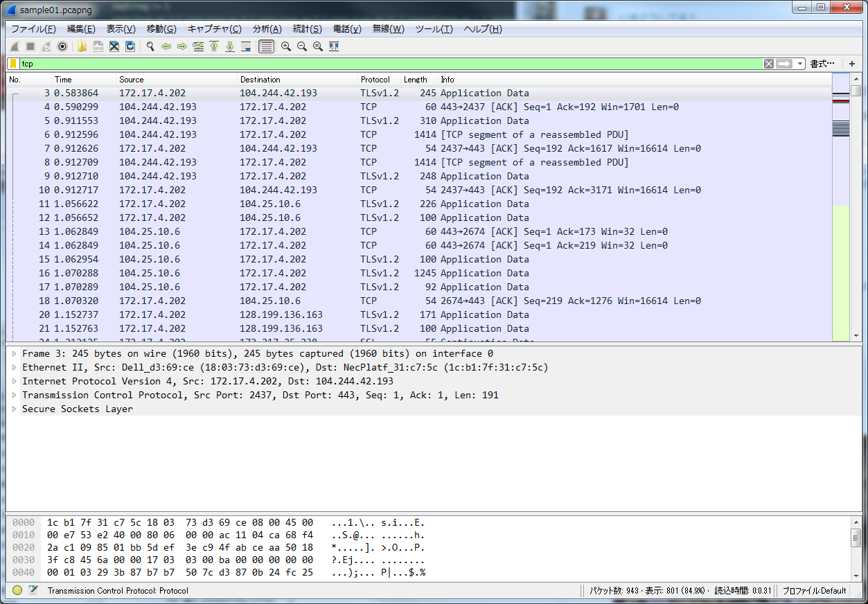The height and width of the screenshot is (604, 868).
Task: Expand the Ethernet II tree node
Action: (14, 367)
